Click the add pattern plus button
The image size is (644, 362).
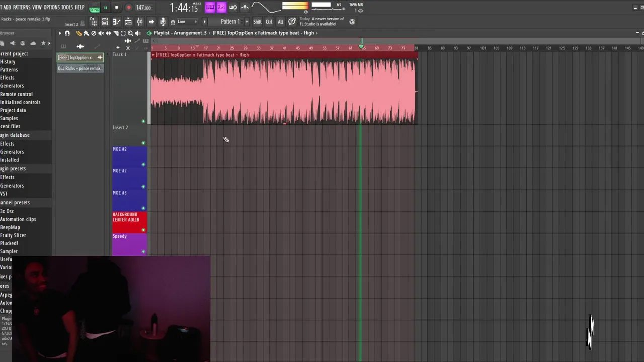(247, 22)
